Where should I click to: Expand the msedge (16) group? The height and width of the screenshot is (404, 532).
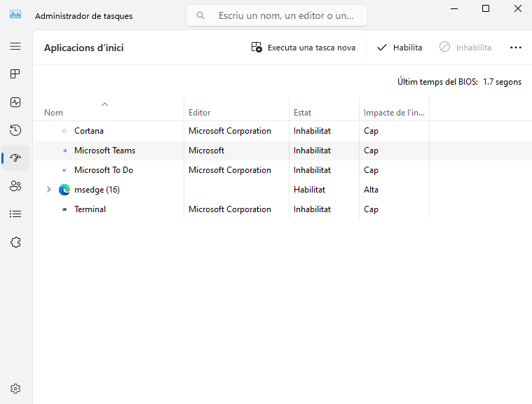[48, 190]
